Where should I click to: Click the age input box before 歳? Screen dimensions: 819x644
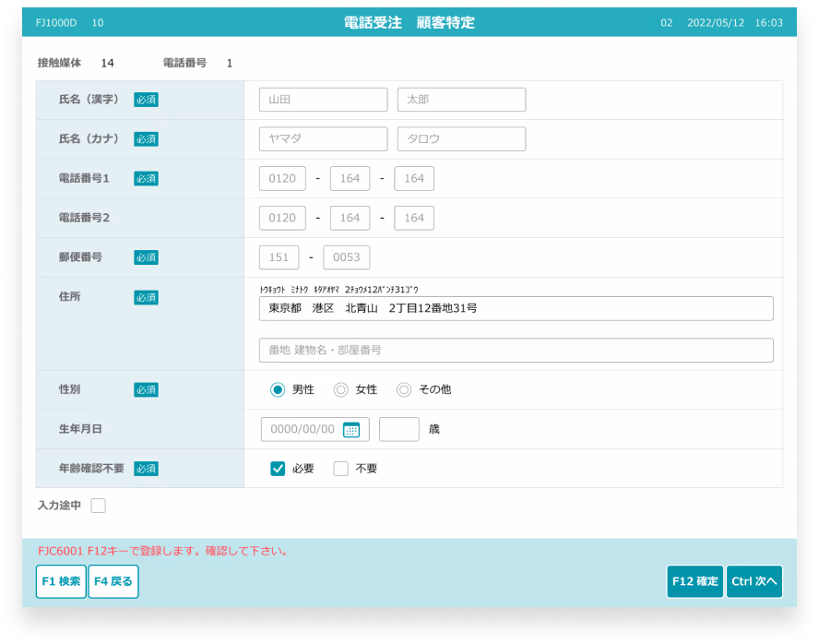399,429
